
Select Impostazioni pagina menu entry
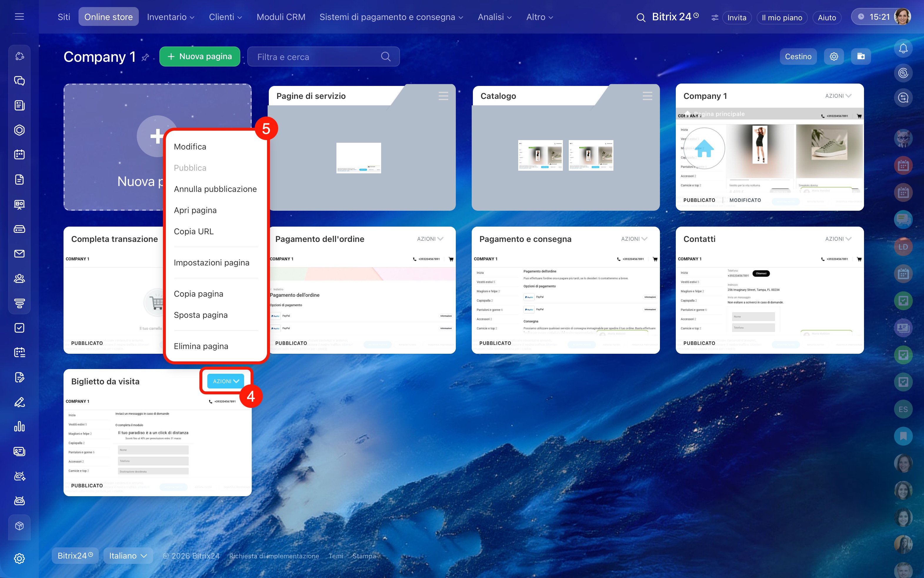pos(211,263)
